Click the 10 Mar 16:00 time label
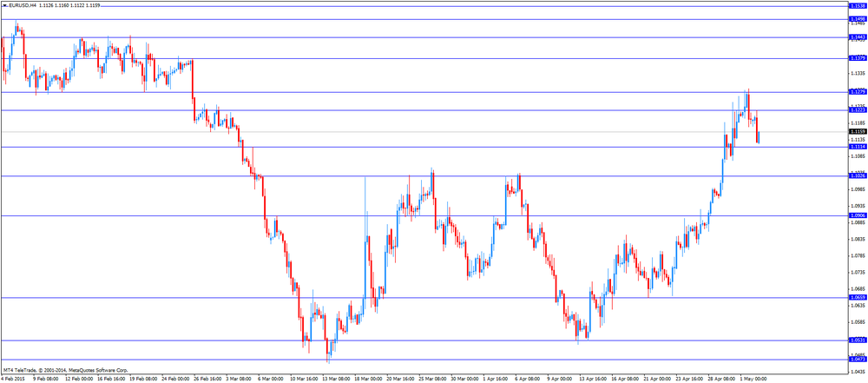This screenshot has width=868, height=383. tap(305, 380)
